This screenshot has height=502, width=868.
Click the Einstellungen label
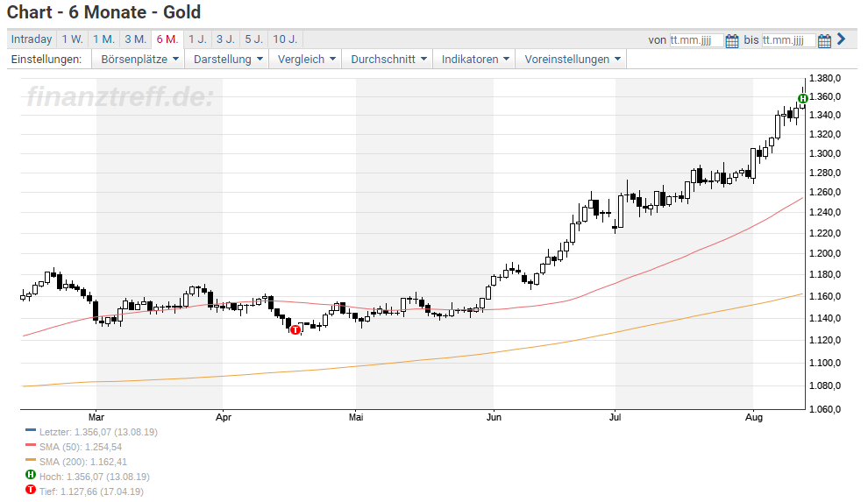pyautogui.click(x=46, y=60)
